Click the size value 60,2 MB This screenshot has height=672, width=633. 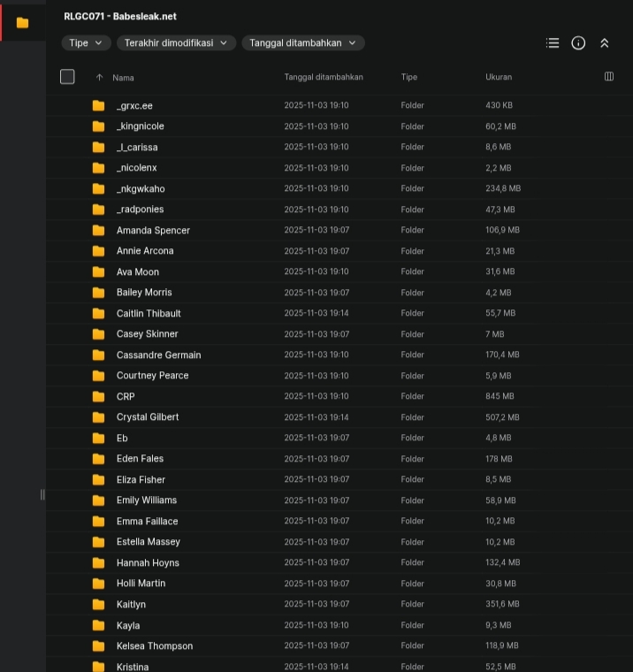click(500, 126)
